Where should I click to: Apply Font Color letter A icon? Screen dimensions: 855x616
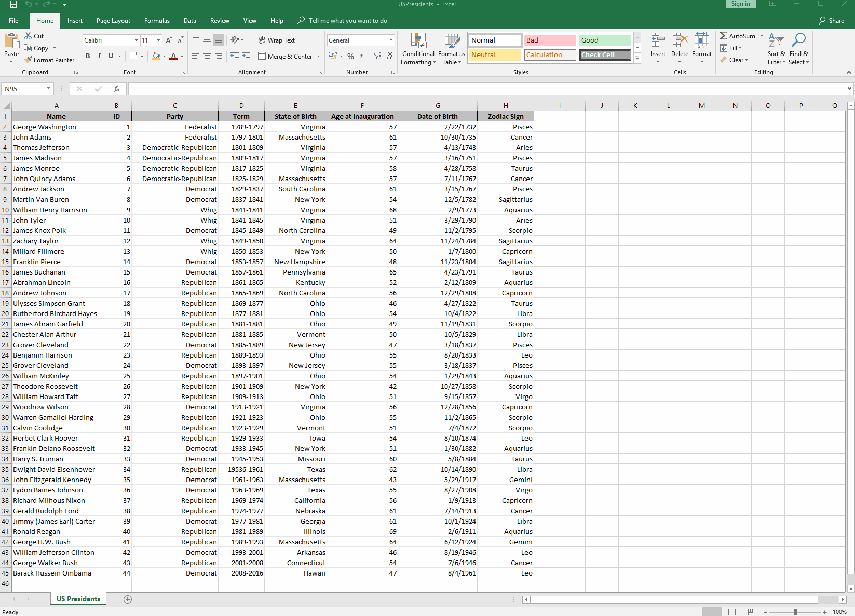click(173, 56)
